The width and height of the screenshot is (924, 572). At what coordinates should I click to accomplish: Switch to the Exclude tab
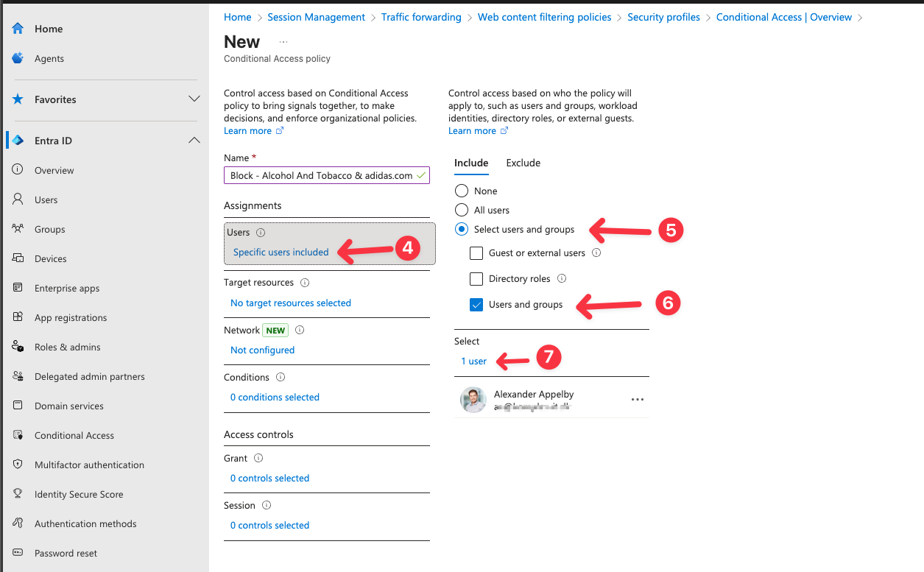tap(523, 163)
